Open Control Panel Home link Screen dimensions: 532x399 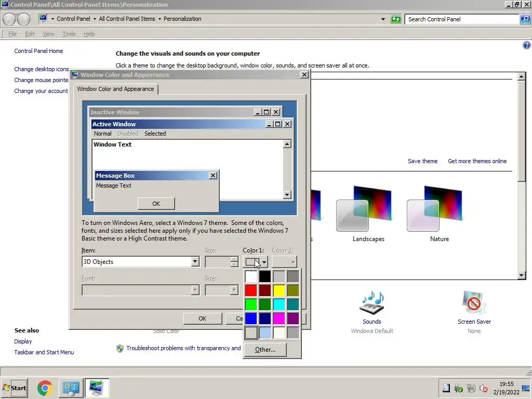38,51
